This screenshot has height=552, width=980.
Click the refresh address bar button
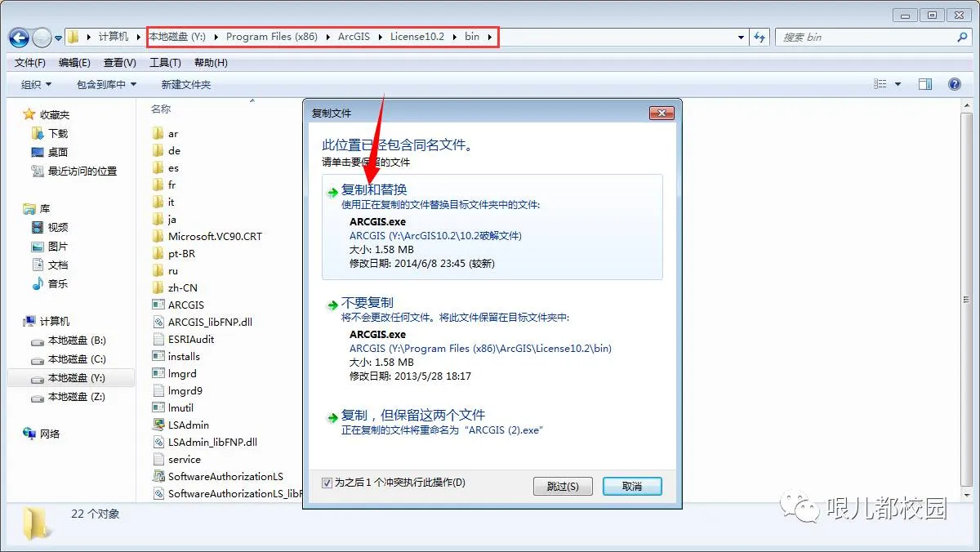(760, 37)
